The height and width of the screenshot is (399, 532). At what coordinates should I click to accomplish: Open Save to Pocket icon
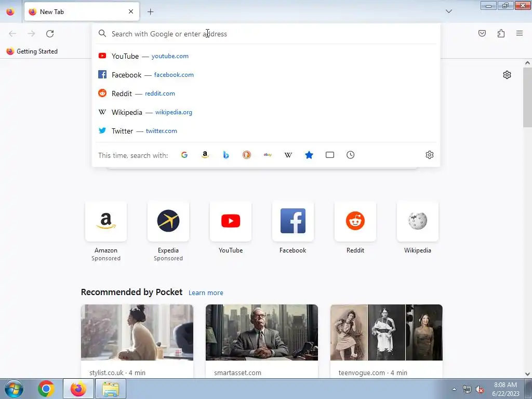(482, 33)
